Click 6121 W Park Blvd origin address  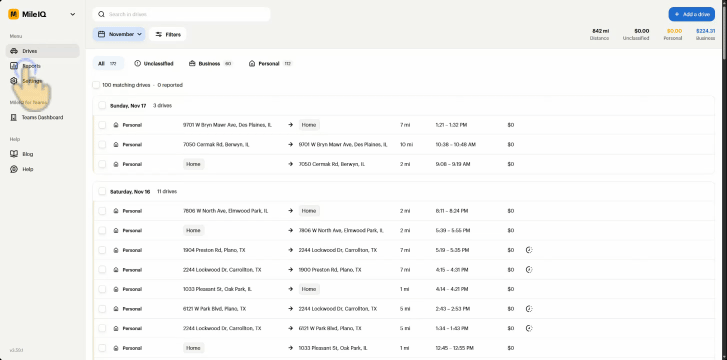tap(215, 309)
